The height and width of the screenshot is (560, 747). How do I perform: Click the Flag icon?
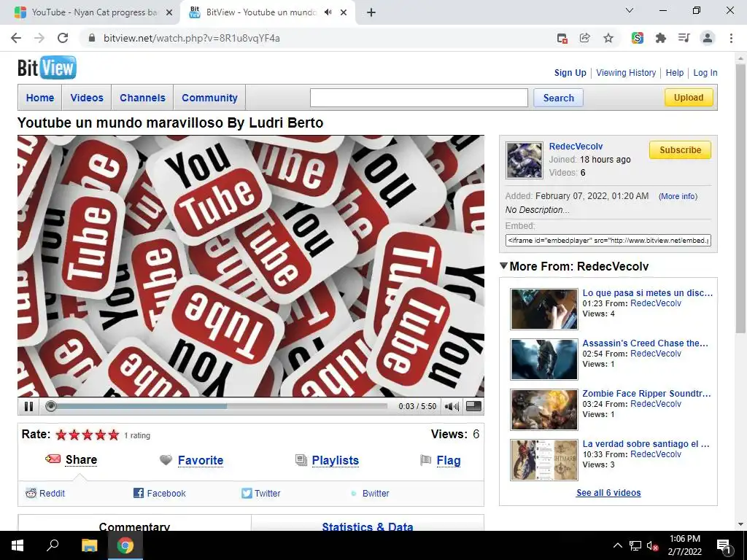click(425, 460)
